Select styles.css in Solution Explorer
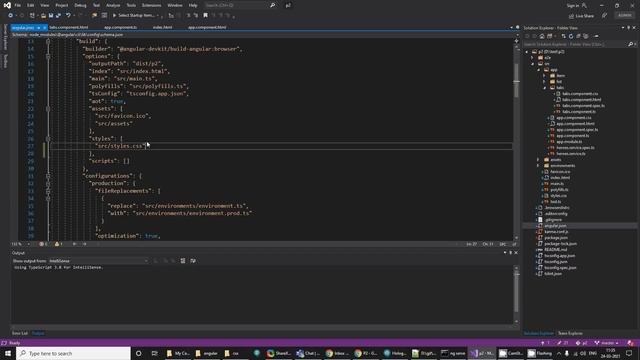640x360 pixels. (x=558, y=196)
